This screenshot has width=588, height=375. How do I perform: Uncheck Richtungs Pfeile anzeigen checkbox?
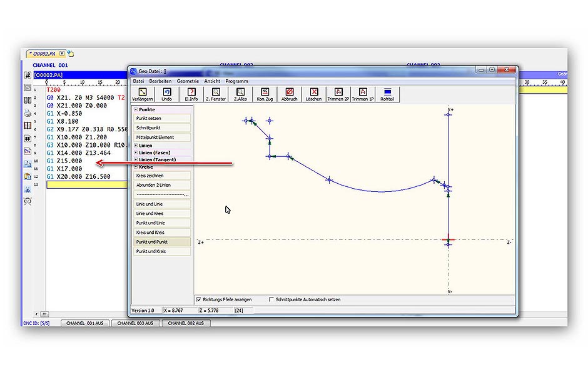tap(199, 299)
